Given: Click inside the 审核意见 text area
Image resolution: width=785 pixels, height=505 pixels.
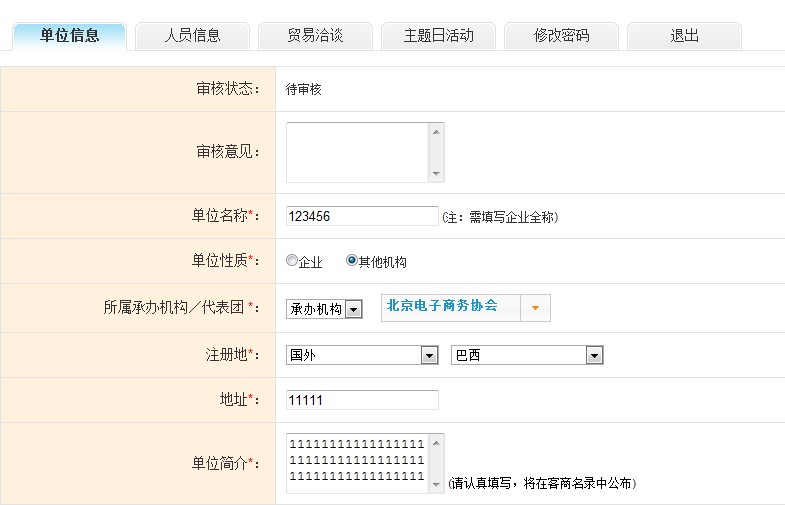Looking at the screenshot, I should click(x=357, y=152).
